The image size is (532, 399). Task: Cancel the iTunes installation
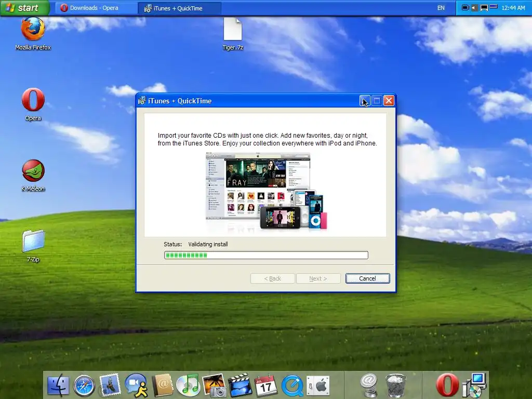[x=367, y=278]
